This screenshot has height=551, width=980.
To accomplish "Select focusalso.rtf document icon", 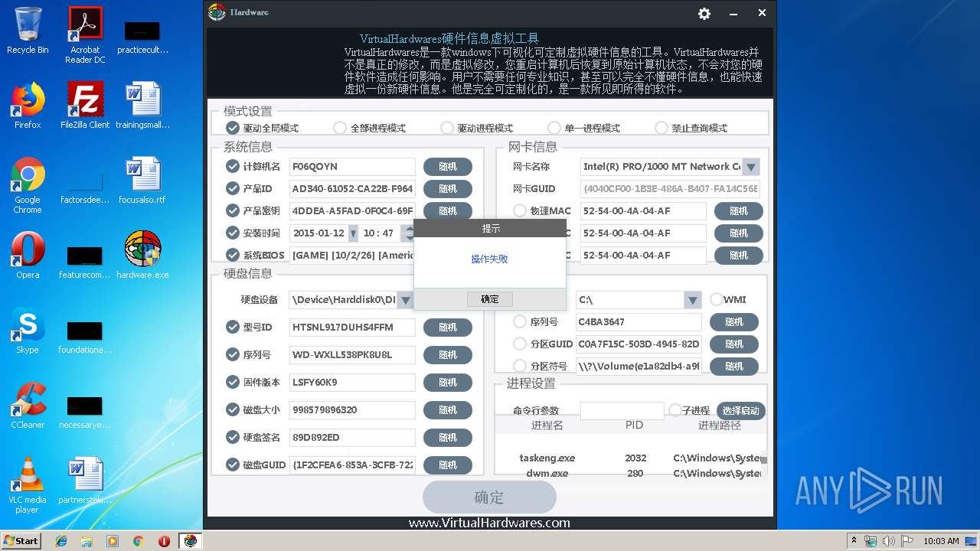I will point(142,181).
